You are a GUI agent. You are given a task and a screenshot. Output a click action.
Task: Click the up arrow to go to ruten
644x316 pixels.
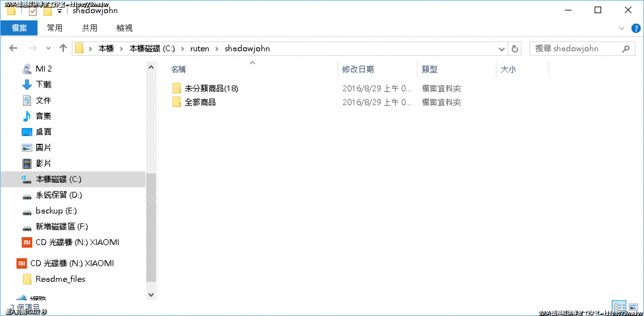tap(62, 48)
